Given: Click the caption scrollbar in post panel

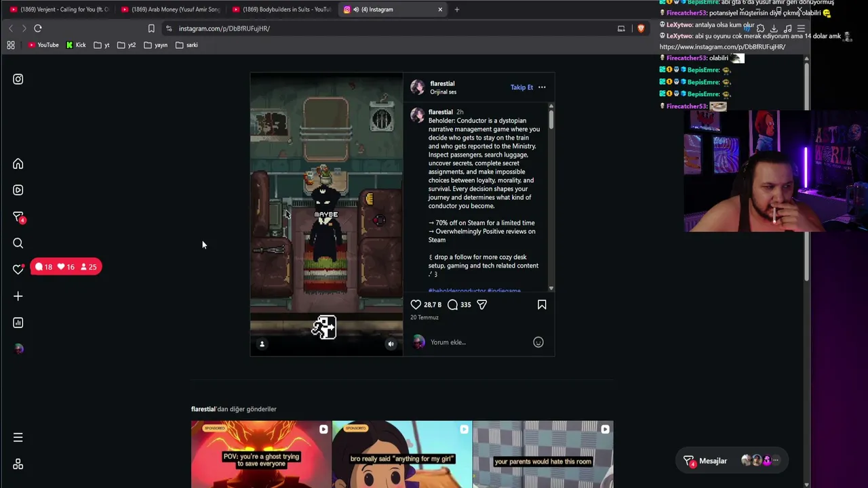Looking at the screenshot, I should click(x=551, y=120).
